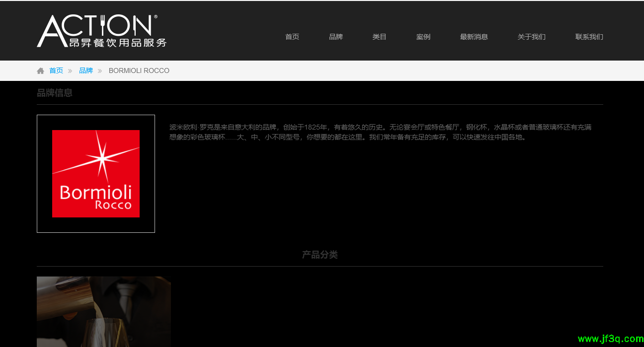Click the 品牌 breadcrumb link
Viewport: 644px width, 347px height.
[x=85, y=70]
